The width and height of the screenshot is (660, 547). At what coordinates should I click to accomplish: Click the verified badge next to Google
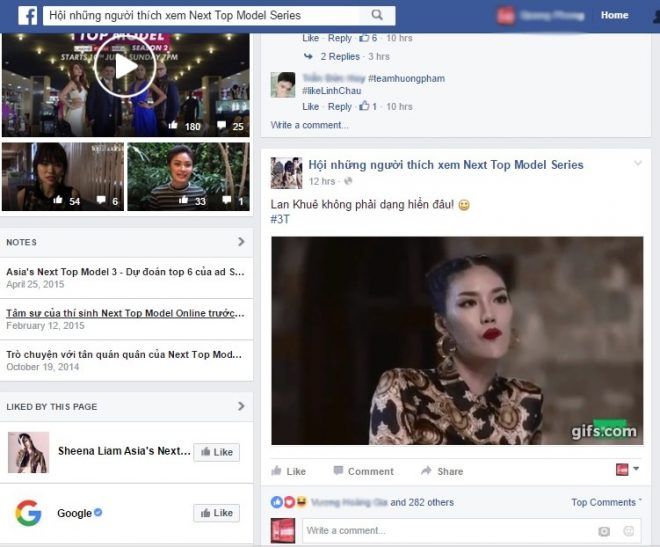tap(98, 513)
